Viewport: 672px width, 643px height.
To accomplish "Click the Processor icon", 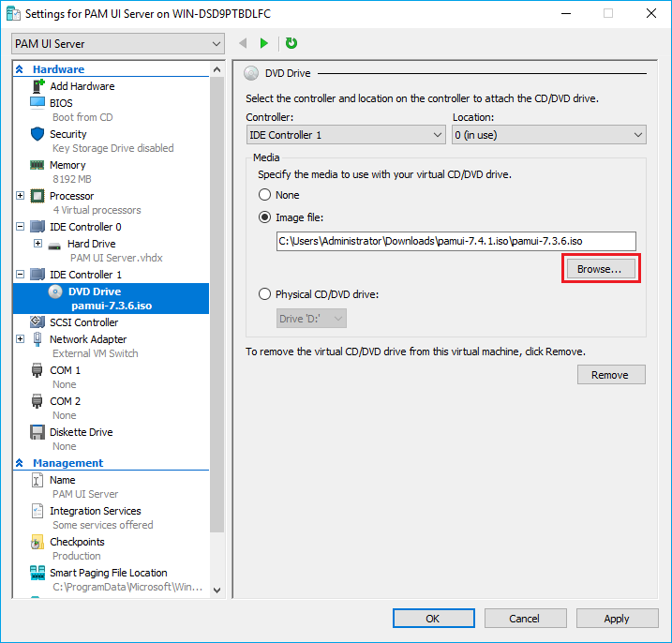I will click(37, 196).
